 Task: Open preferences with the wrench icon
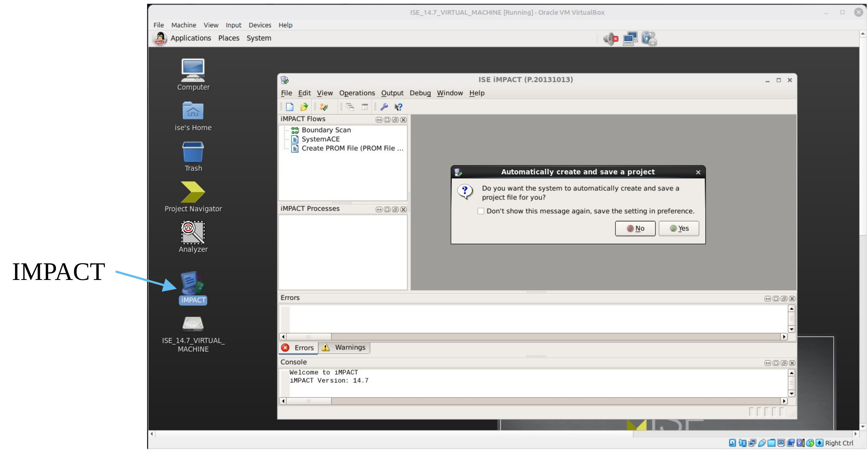click(384, 107)
